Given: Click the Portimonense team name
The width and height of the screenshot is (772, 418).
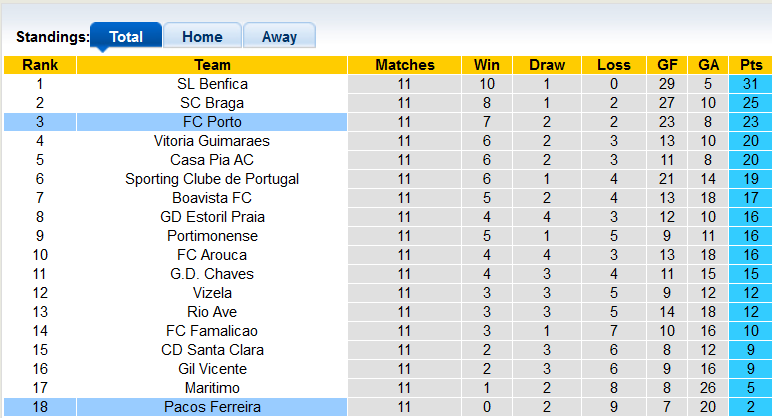Looking at the screenshot, I should point(212,236).
